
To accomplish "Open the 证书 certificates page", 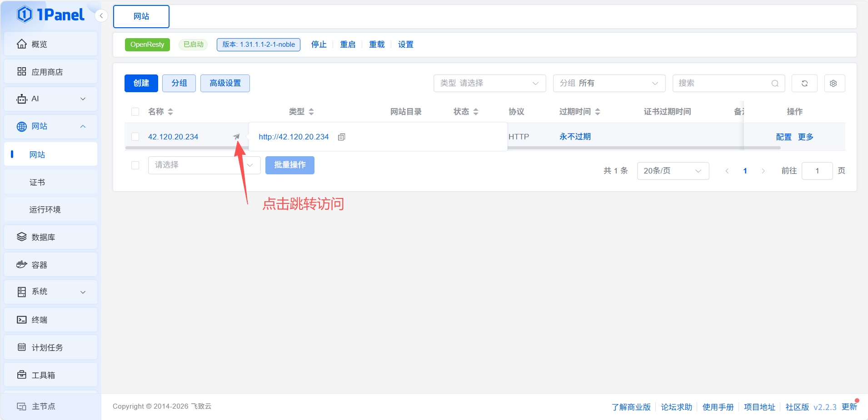I will [x=50, y=182].
